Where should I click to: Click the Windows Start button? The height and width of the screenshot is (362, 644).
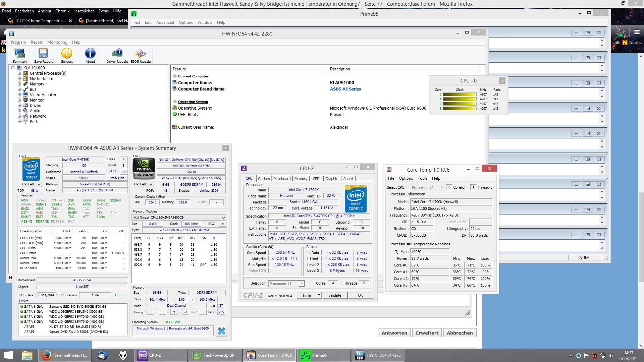pyautogui.click(x=8, y=355)
